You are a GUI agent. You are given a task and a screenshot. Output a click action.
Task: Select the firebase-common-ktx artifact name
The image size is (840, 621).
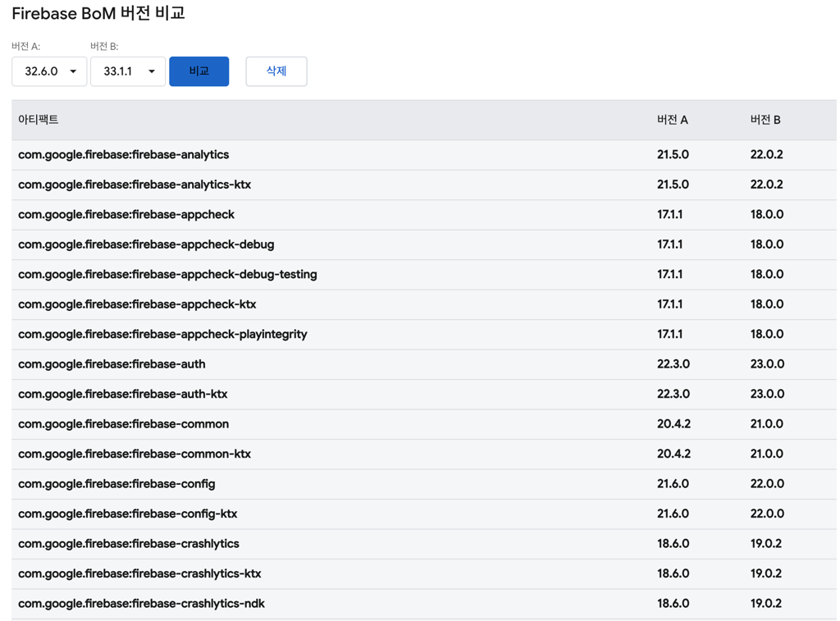pos(135,454)
